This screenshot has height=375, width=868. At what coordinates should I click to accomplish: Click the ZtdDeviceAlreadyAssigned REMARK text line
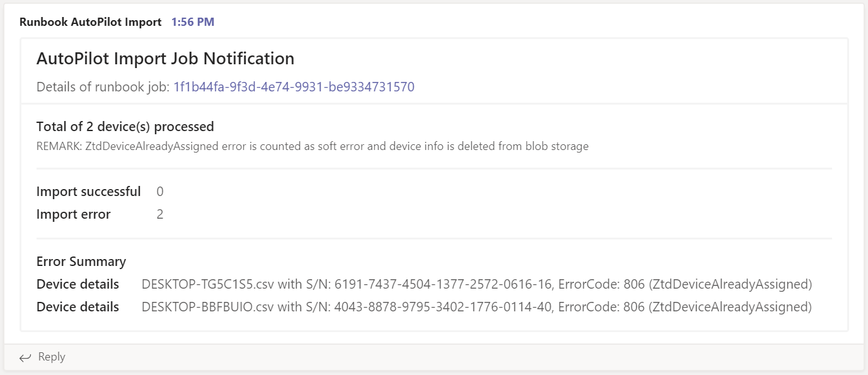[312, 146]
